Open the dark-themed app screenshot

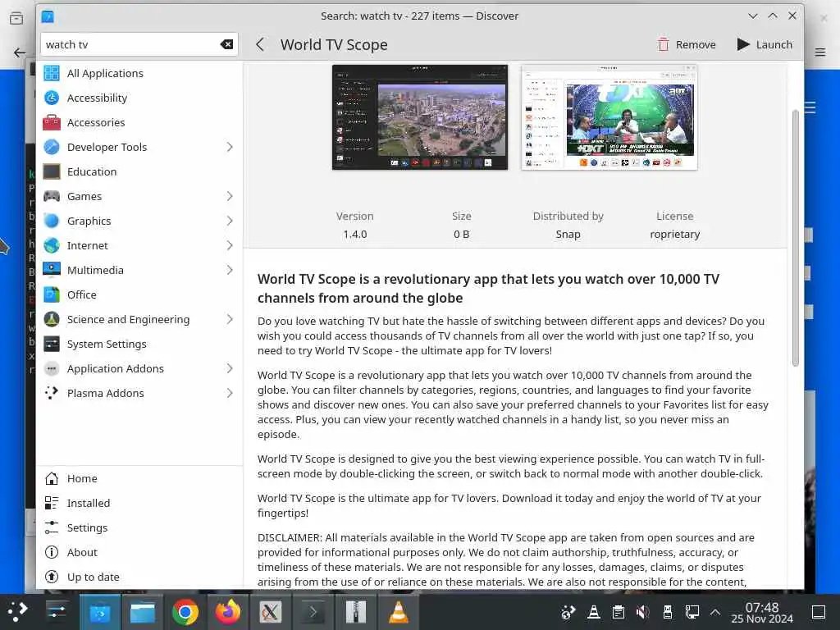(420, 117)
